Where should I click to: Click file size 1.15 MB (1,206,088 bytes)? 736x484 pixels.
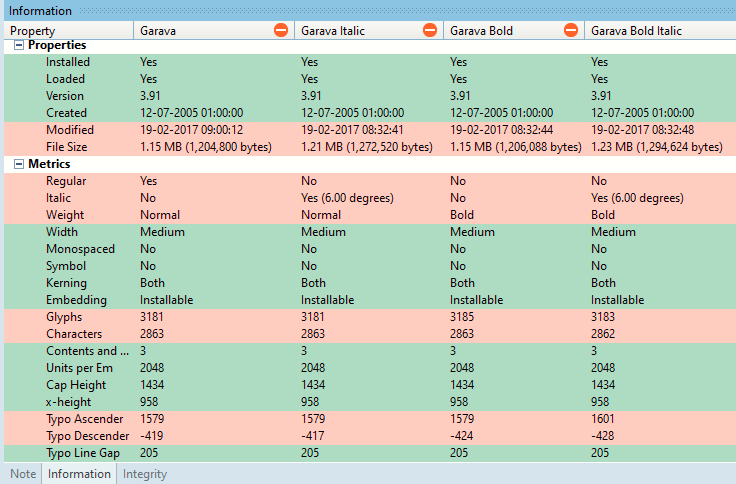tap(516, 147)
